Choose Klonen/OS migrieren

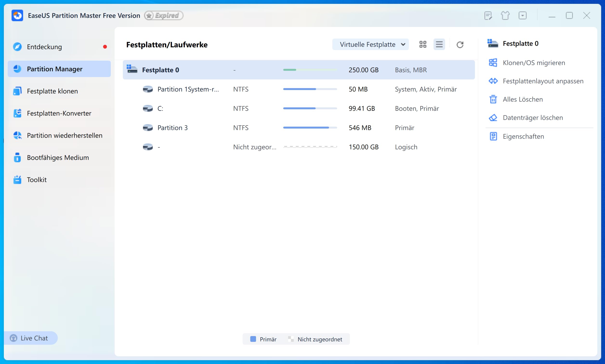(x=534, y=63)
